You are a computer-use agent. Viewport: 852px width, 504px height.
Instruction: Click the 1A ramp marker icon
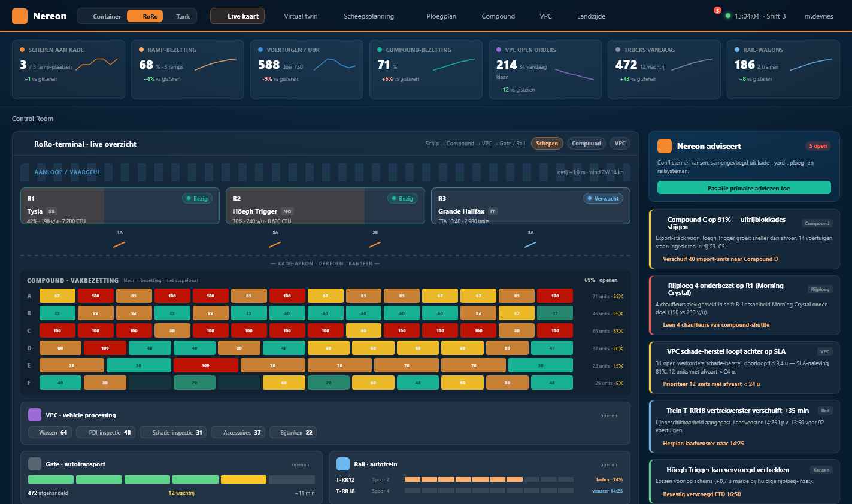click(119, 244)
